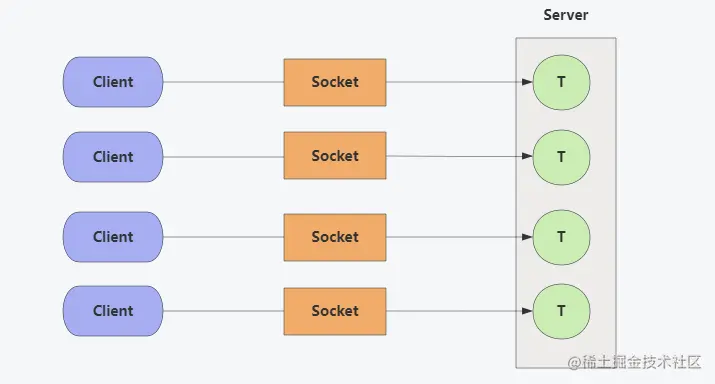Select the second Client node from top
The width and height of the screenshot is (715, 384).
coord(113,157)
